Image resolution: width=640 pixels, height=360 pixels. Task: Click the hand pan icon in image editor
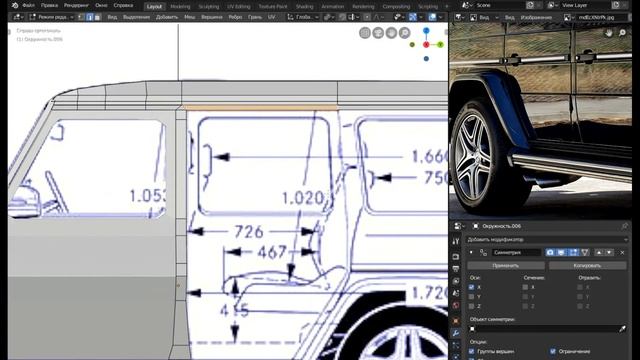pyautogui.click(x=609, y=33)
